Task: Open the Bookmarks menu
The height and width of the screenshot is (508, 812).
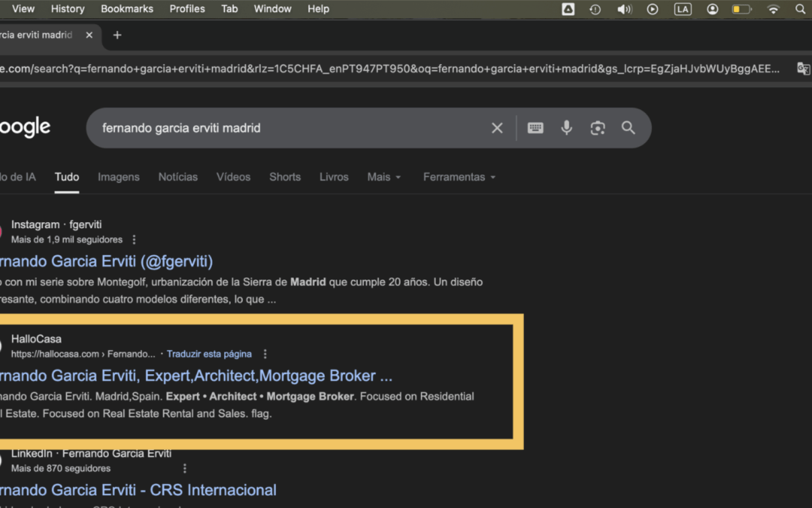Action: [x=127, y=9]
